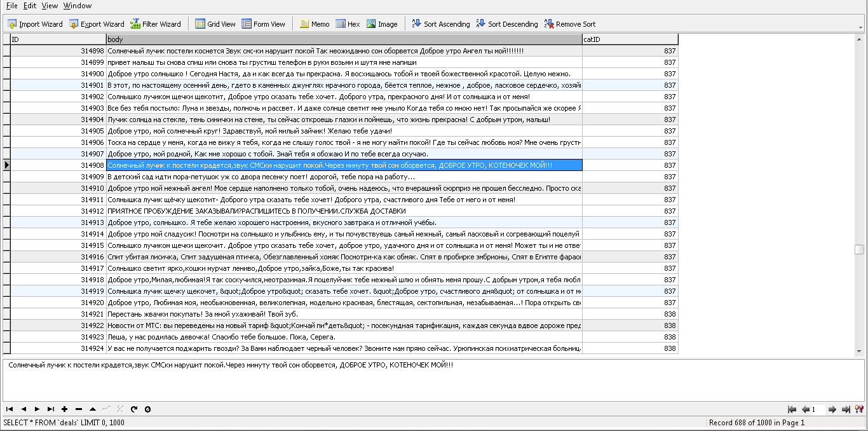The image size is (868, 431).
Task: Open the Filter Wizard
Action: (156, 24)
